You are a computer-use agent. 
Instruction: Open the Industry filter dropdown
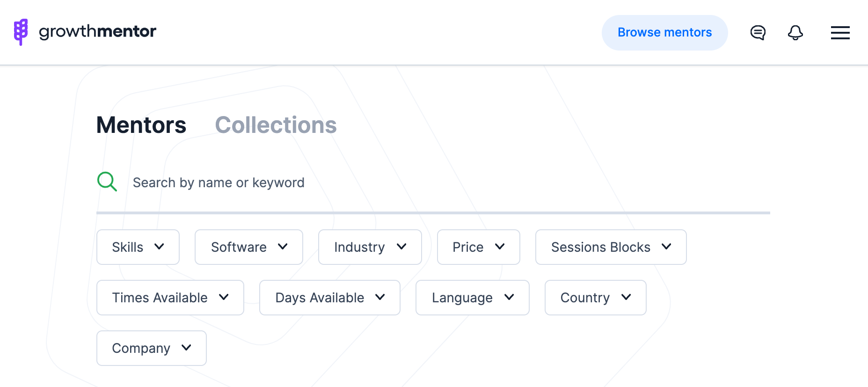tap(370, 247)
